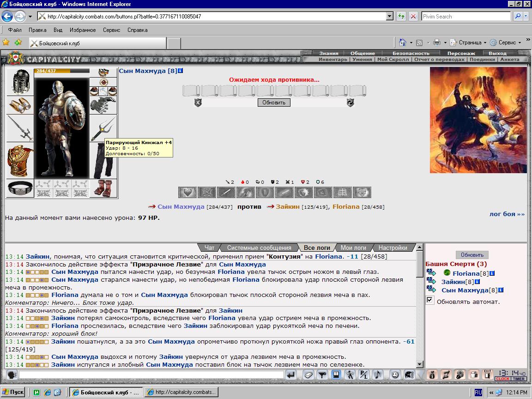Open info icon next to Зайкин[8]
532x399 pixels.
click(x=477, y=282)
